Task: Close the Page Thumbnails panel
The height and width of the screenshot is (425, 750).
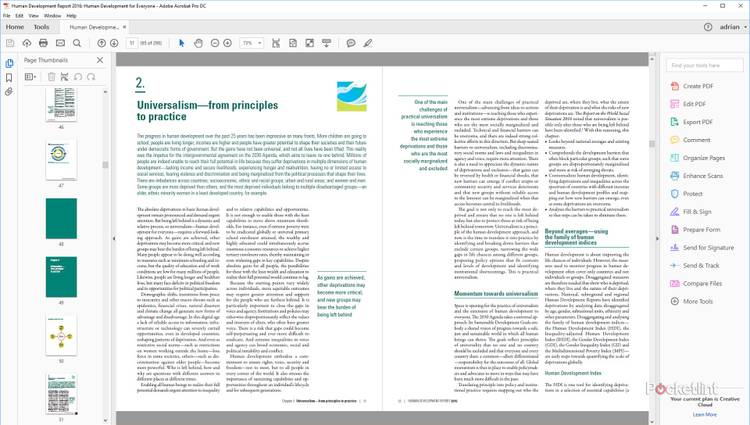Action: click(99, 60)
